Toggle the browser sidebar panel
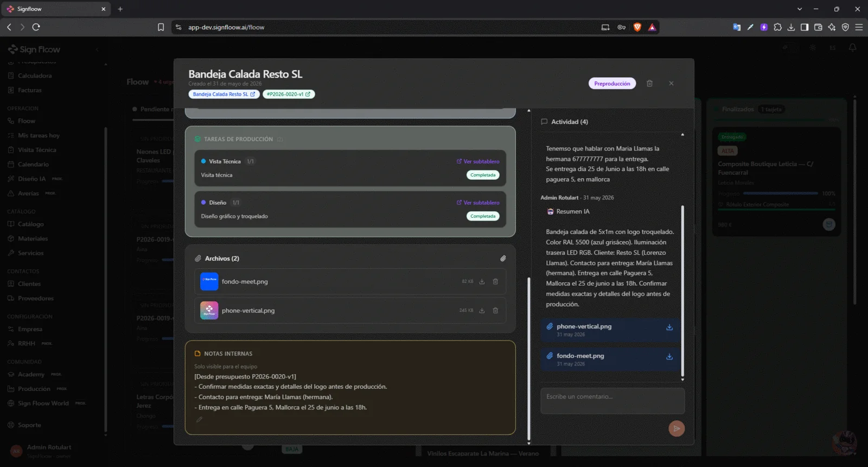 click(x=805, y=27)
